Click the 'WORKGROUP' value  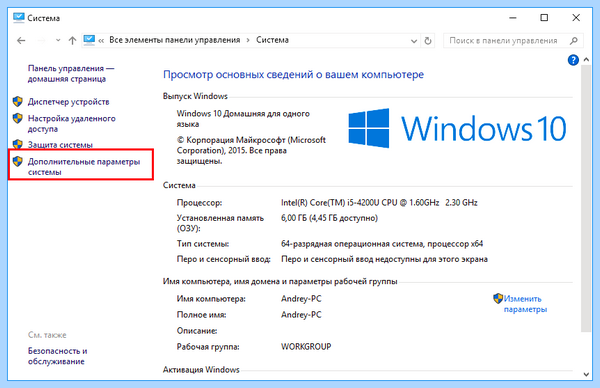[306, 346]
